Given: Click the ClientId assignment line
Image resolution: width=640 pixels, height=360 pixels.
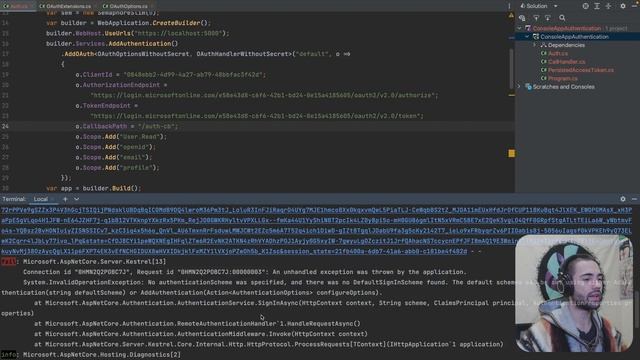Looking at the screenshot, I should [171, 75].
